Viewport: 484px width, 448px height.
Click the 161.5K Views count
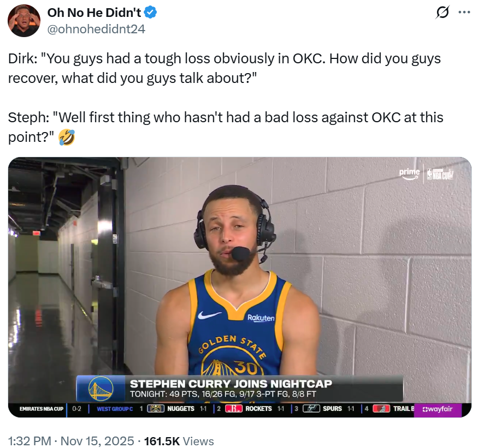[179, 441]
